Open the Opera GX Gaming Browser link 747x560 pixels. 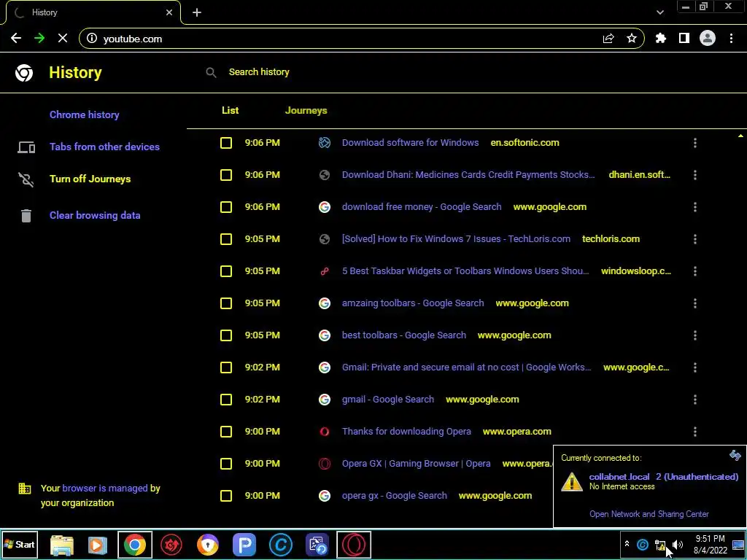coord(416,464)
